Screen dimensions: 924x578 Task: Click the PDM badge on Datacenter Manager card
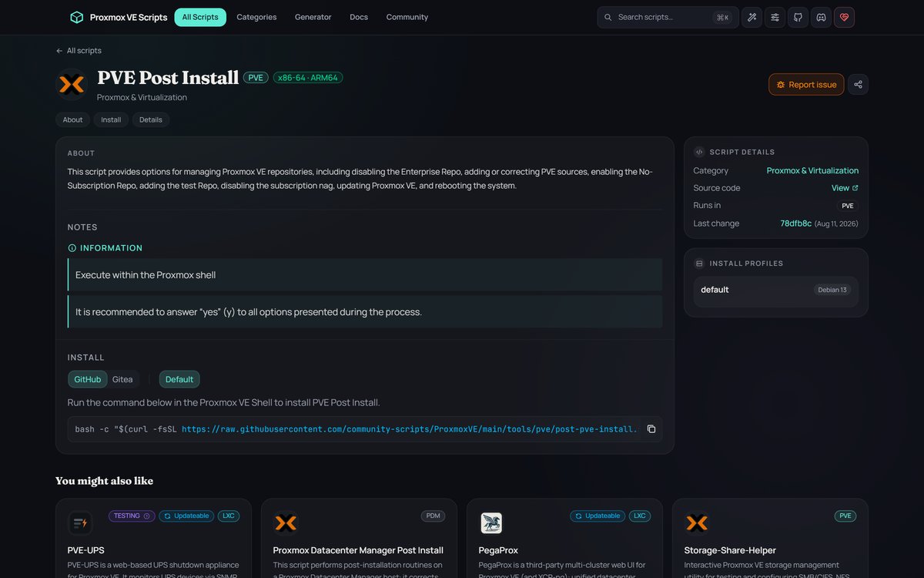point(434,516)
